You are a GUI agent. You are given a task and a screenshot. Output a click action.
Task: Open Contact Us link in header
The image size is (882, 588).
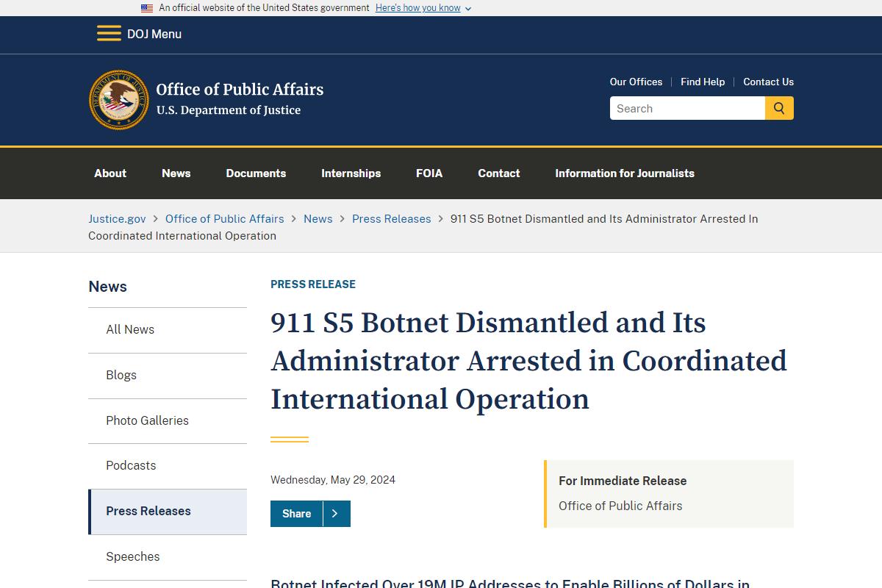pyautogui.click(x=768, y=82)
